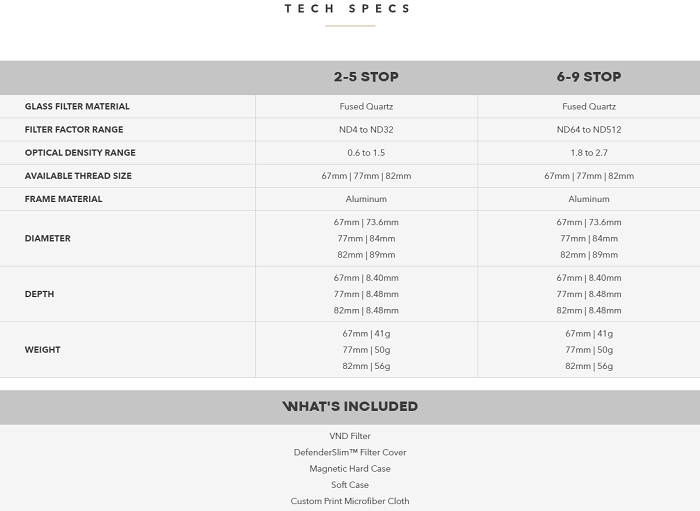The width and height of the screenshot is (700, 511).
Task: Select the 6-9 Stop column header
Action: (589, 77)
